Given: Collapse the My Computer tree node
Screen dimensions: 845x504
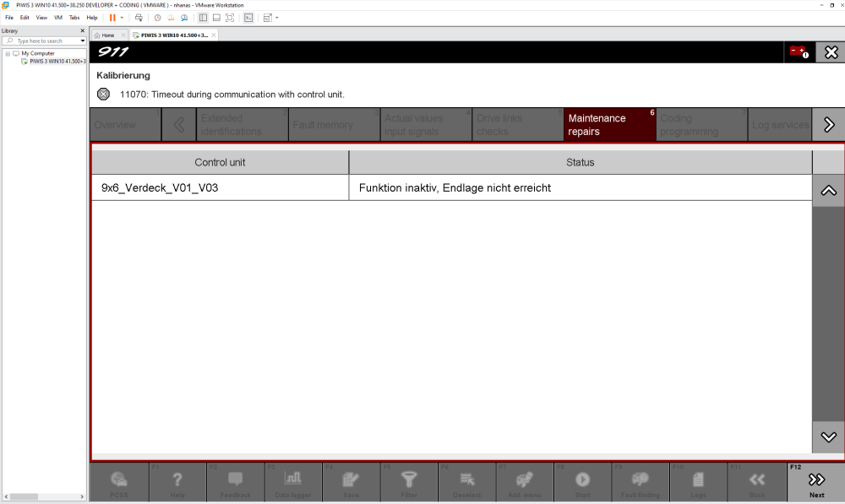Looking at the screenshot, I should coord(8,53).
